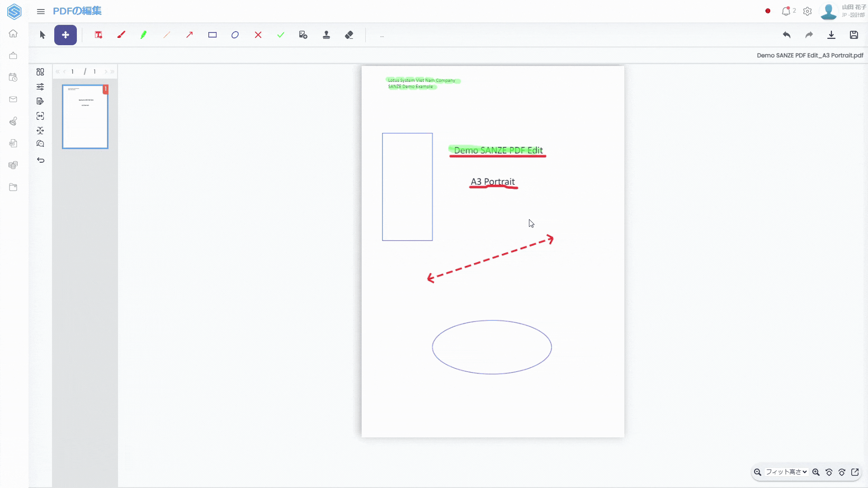Open the thumbnails grid panel tab
Viewport: 868px width, 488px height.
pos(40,72)
